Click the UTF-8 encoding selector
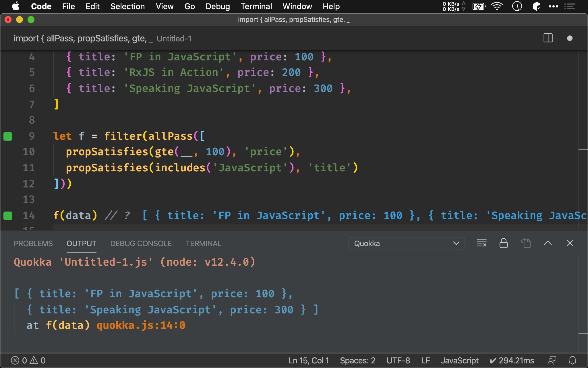 [x=398, y=361]
